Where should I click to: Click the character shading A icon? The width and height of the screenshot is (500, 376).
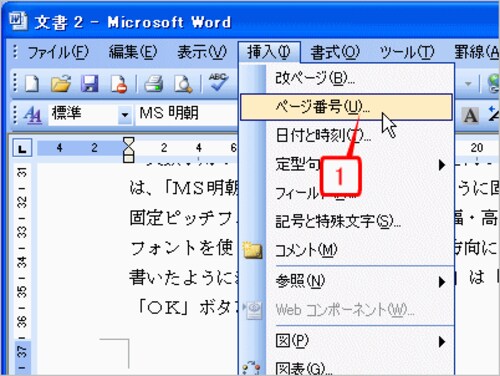click(x=470, y=116)
